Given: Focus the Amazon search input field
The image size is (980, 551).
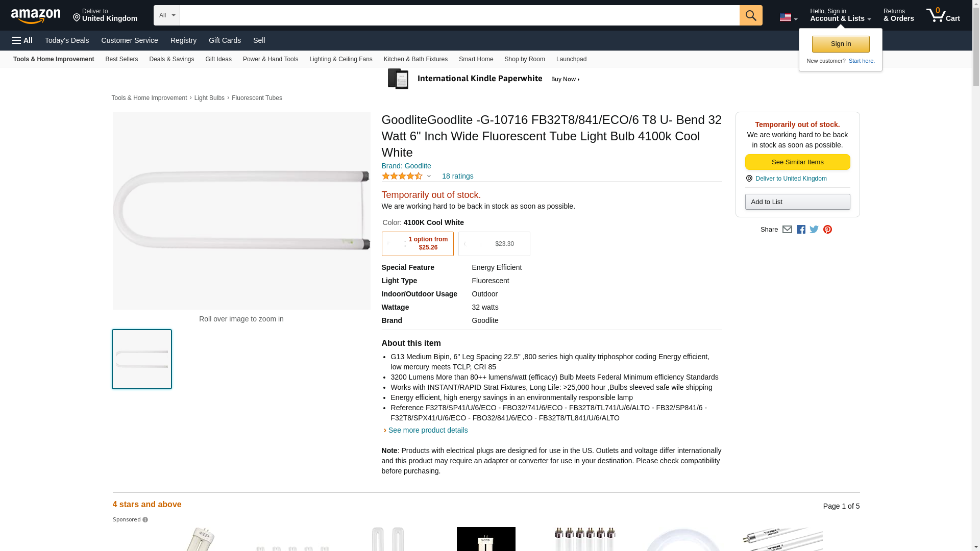Looking at the screenshot, I should pyautogui.click(x=459, y=15).
